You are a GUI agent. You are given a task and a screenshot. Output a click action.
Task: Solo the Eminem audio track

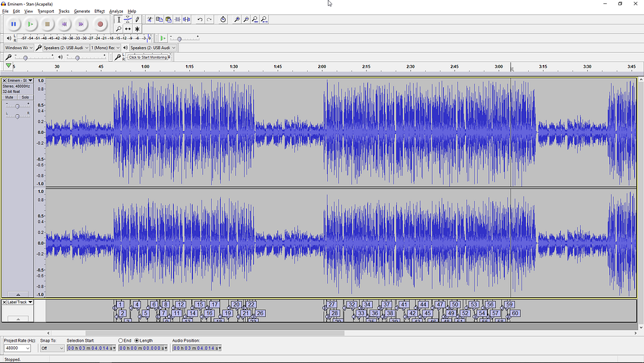pos(25,97)
